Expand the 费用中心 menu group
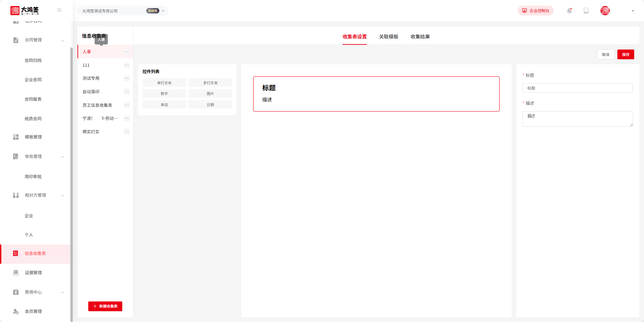This screenshot has width=644, height=322. coord(62,292)
